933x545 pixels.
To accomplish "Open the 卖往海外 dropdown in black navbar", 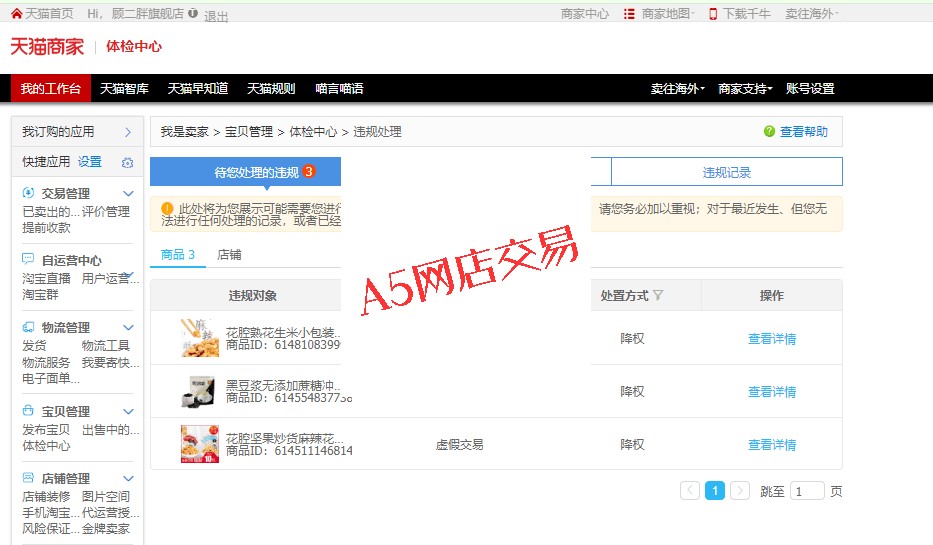I will 677,89.
